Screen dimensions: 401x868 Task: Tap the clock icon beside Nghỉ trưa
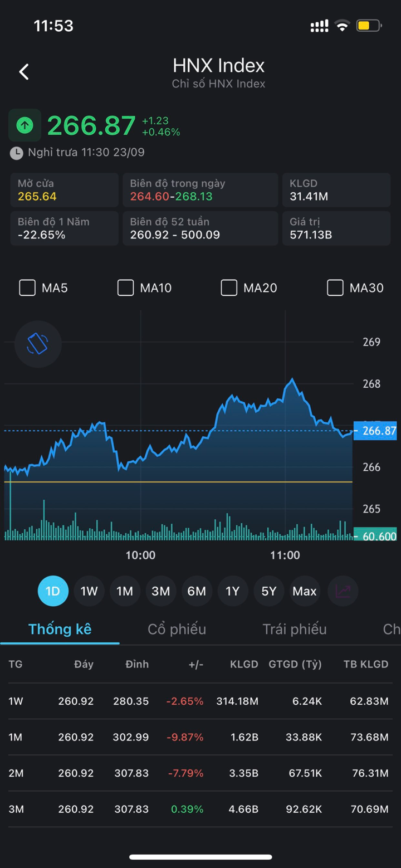coord(17,153)
